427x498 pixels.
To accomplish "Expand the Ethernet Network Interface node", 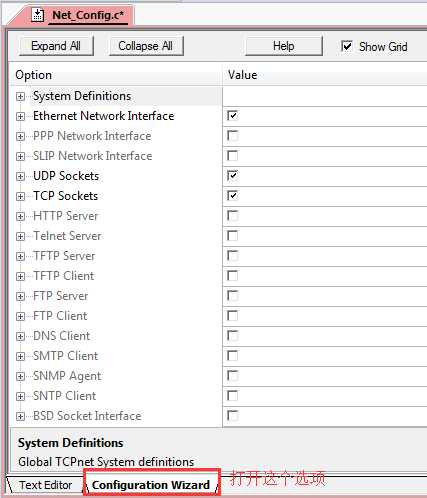I will (x=20, y=116).
